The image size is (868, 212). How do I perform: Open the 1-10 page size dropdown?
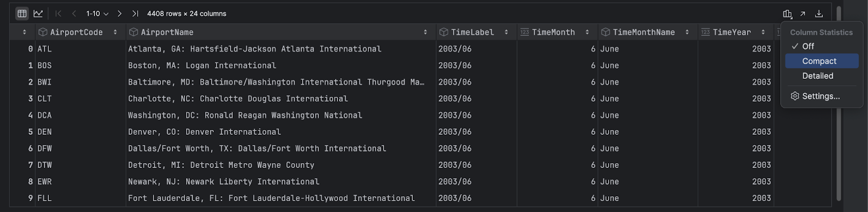tap(98, 14)
